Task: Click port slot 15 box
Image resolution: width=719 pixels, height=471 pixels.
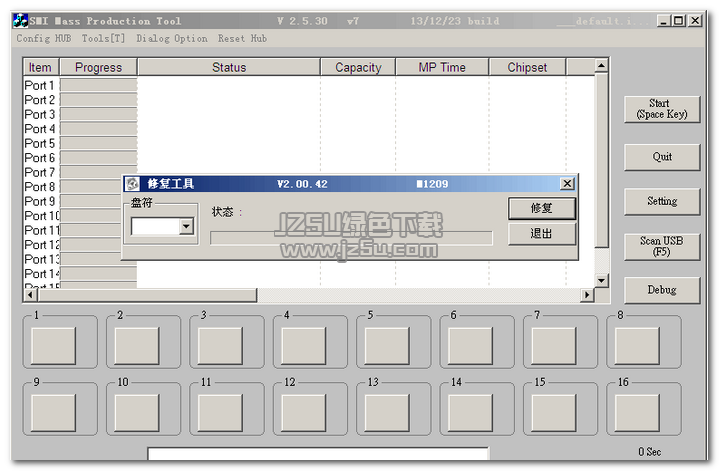Action: [554, 413]
